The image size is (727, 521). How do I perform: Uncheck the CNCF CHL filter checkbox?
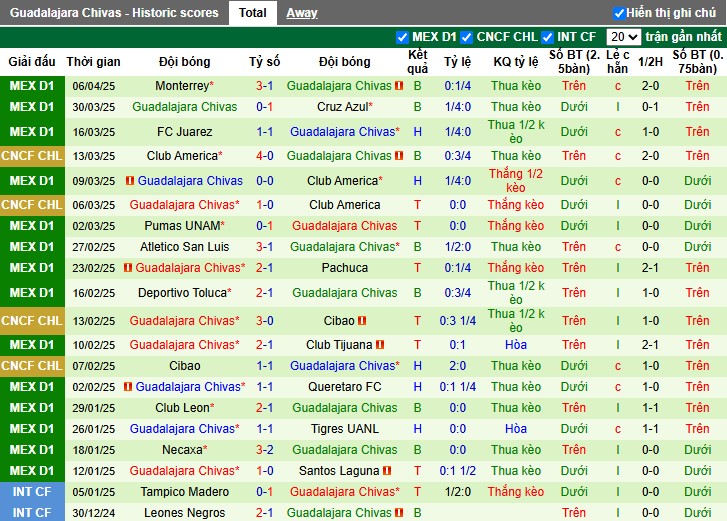pos(466,37)
